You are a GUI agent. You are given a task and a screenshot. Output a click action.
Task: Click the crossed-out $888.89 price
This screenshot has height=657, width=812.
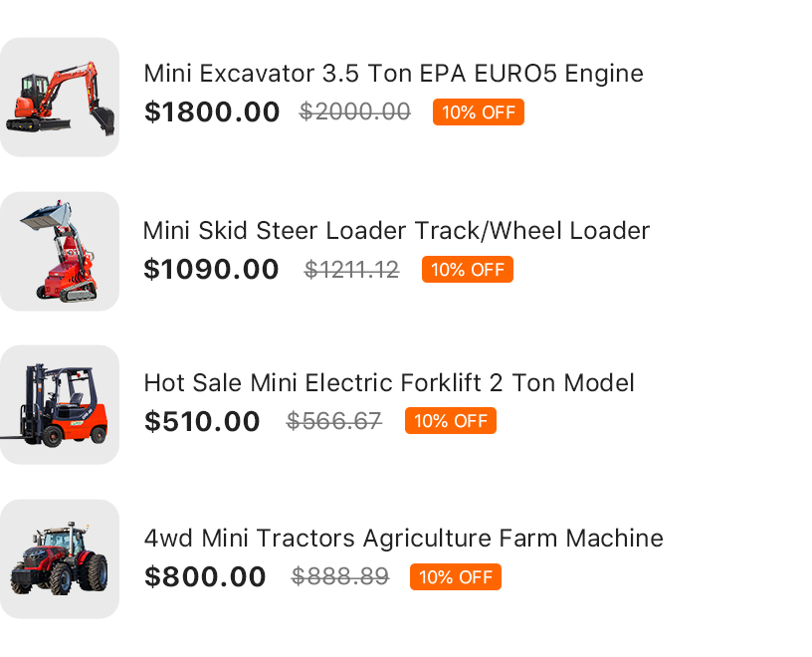pos(339,576)
